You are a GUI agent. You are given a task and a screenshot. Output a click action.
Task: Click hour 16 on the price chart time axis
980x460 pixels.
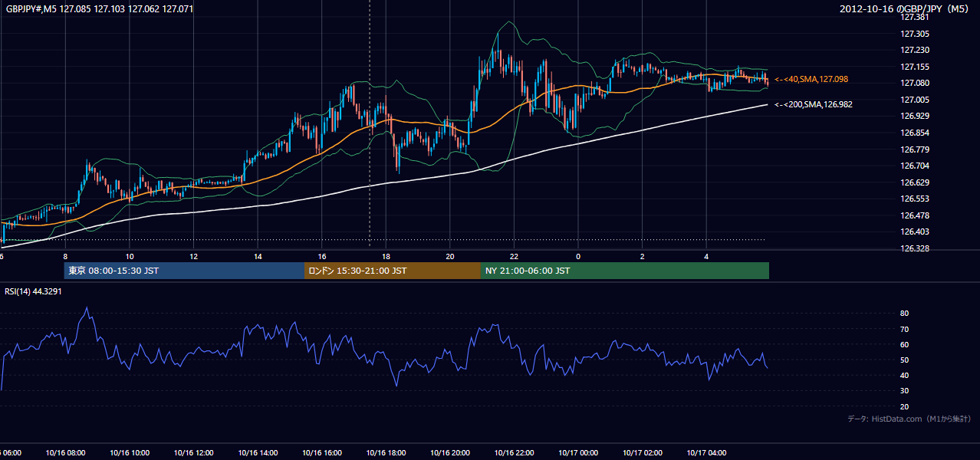pos(322,256)
